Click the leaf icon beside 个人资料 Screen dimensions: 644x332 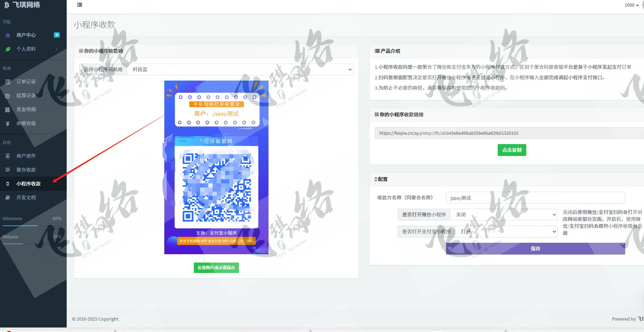point(8,49)
